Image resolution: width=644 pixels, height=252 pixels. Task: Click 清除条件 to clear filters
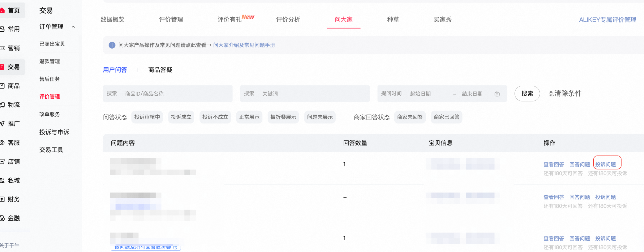coord(565,94)
